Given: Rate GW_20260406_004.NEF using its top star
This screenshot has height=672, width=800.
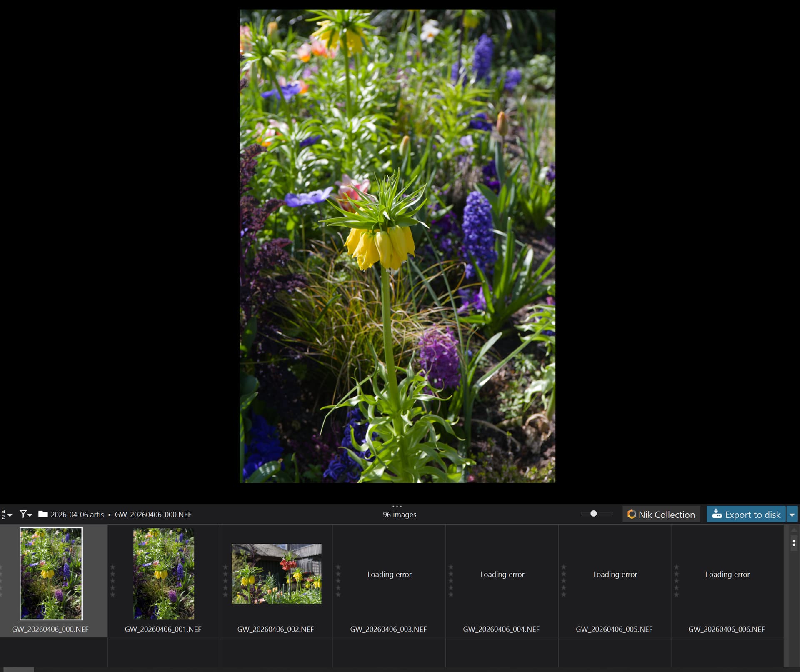Looking at the screenshot, I should pos(451,567).
